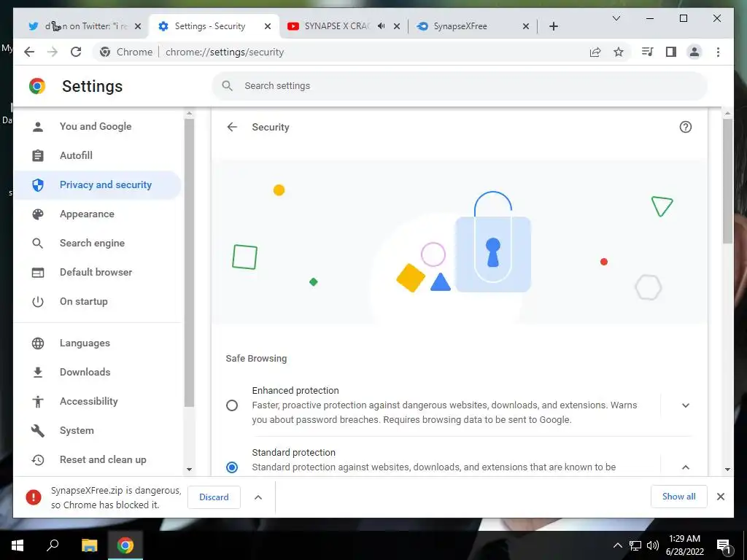This screenshot has width=747, height=560.
Task: Click the browser back arrow
Action: (x=29, y=52)
